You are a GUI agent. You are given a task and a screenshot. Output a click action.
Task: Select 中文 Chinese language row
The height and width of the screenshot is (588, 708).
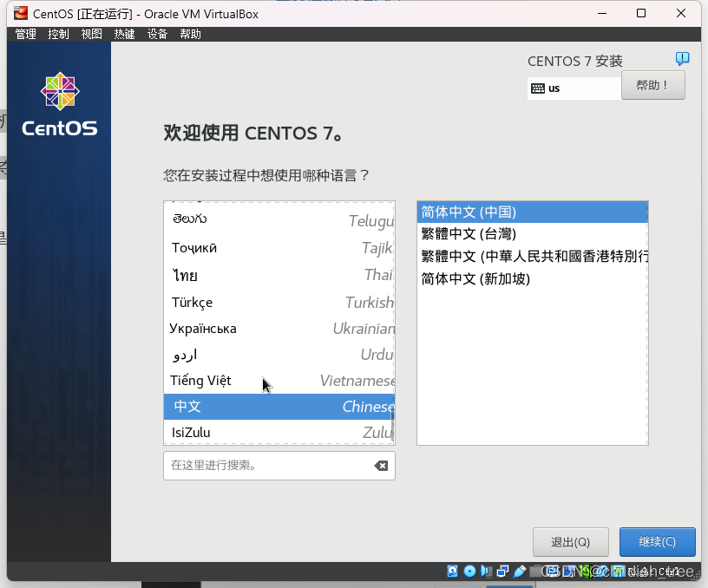[279, 407]
